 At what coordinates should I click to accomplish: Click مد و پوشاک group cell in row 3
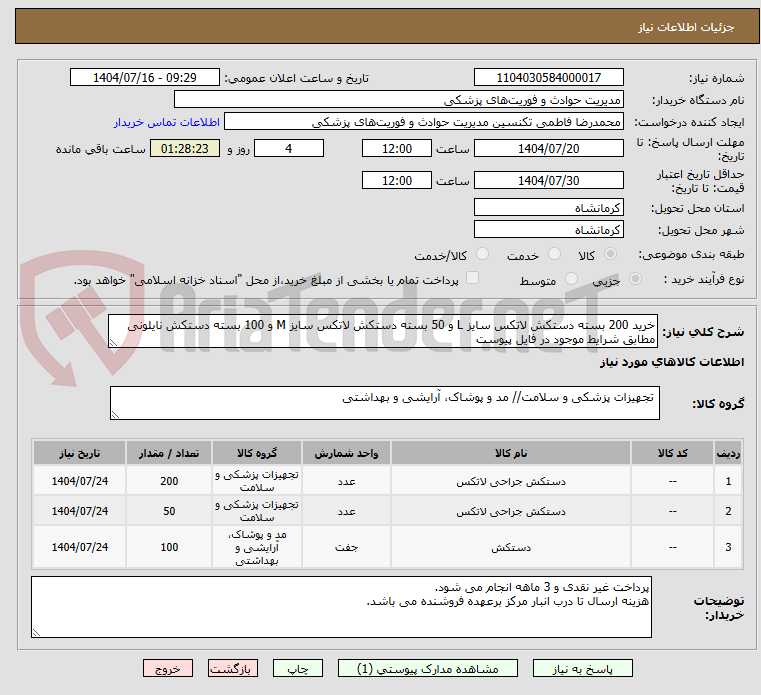(x=257, y=547)
